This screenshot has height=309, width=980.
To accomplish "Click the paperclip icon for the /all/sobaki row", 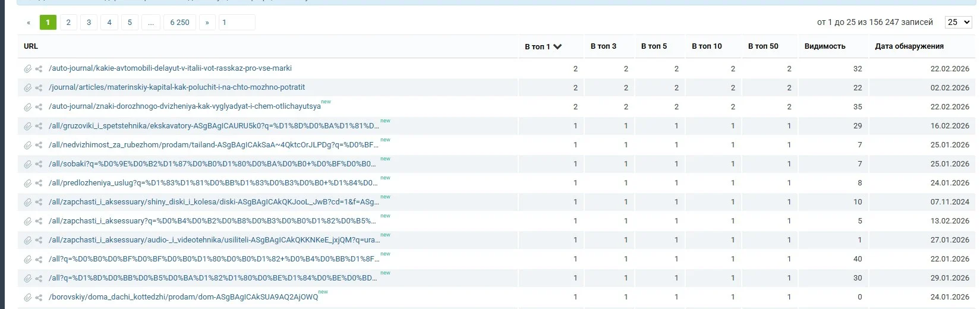I will (27, 164).
